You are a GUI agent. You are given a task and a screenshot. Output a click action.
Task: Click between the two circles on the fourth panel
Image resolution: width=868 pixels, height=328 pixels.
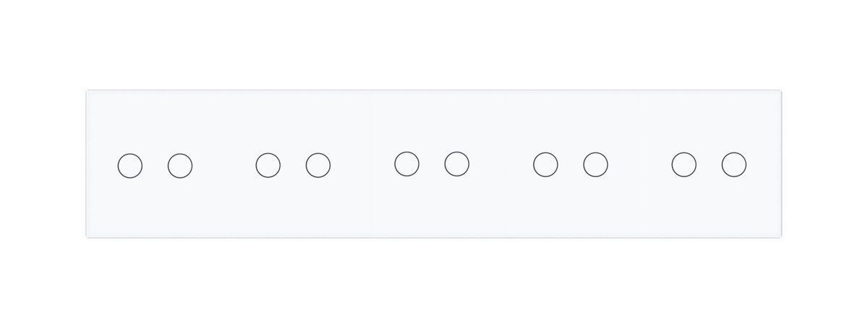[571, 165]
